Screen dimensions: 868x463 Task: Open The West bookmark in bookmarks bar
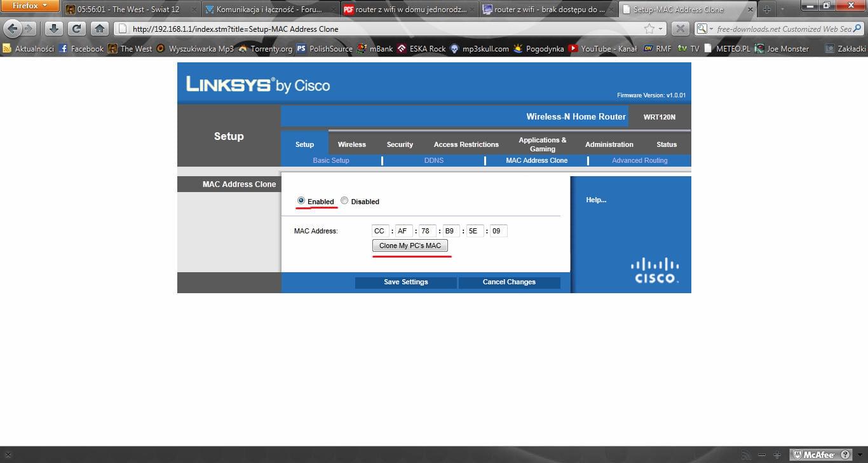pyautogui.click(x=130, y=48)
